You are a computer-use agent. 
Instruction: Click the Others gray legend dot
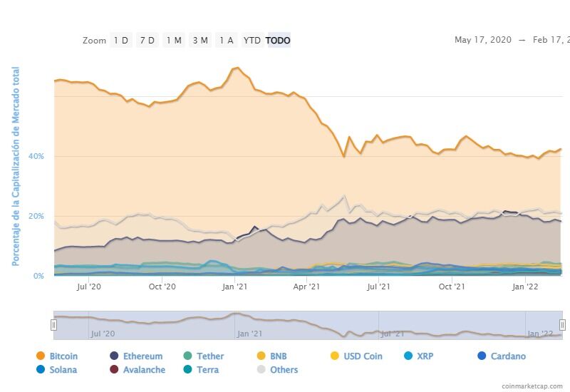point(261,369)
